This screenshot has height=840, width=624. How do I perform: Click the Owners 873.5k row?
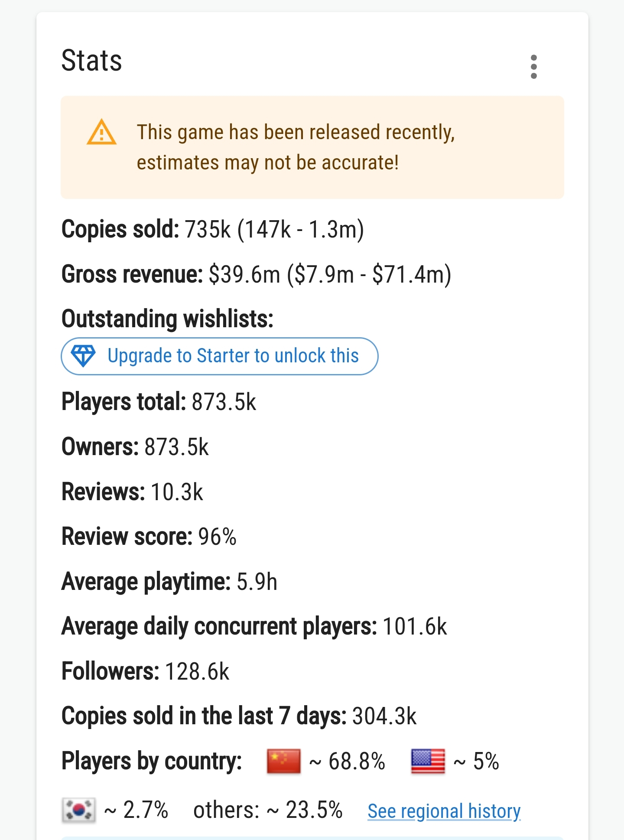click(135, 447)
